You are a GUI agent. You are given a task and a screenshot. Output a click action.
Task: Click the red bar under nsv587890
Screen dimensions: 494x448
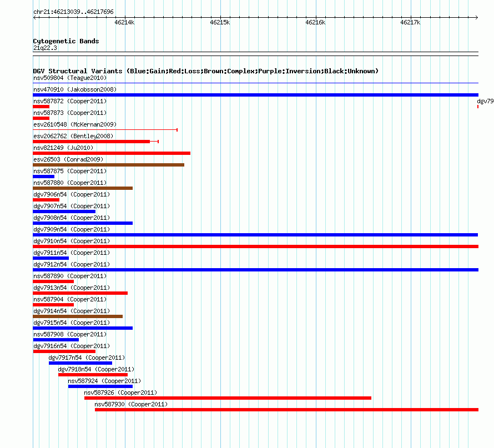pos(53,281)
